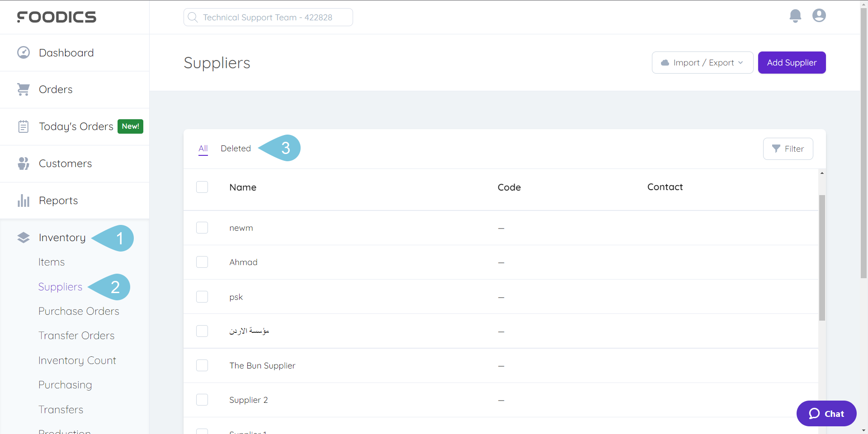Open the Chat support widget
This screenshot has width=868, height=434.
point(826,413)
